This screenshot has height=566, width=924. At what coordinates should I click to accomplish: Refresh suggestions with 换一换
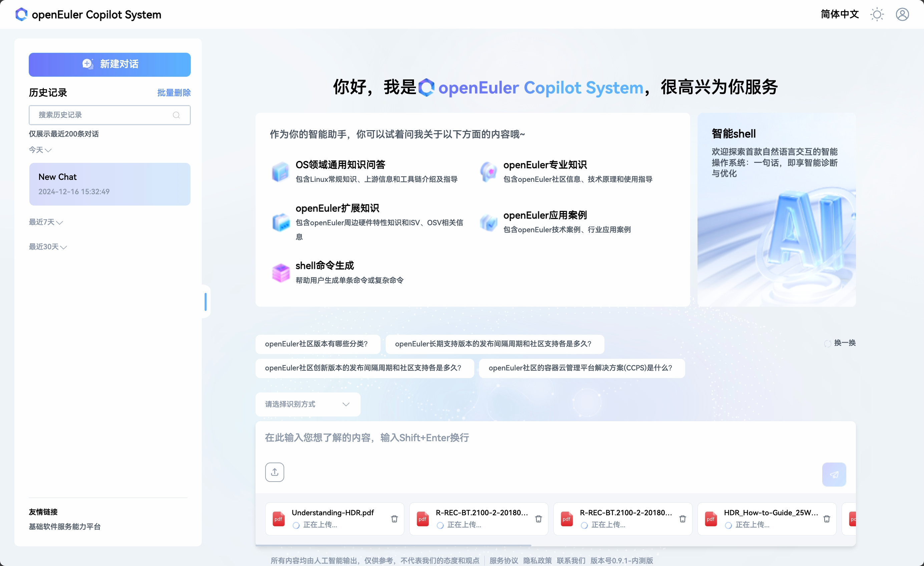[x=840, y=343]
